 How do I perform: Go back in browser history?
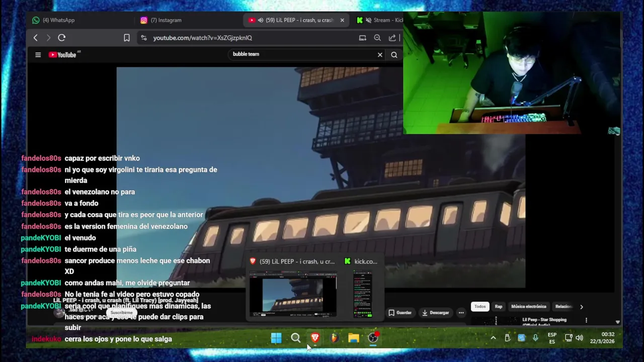pyautogui.click(x=35, y=38)
